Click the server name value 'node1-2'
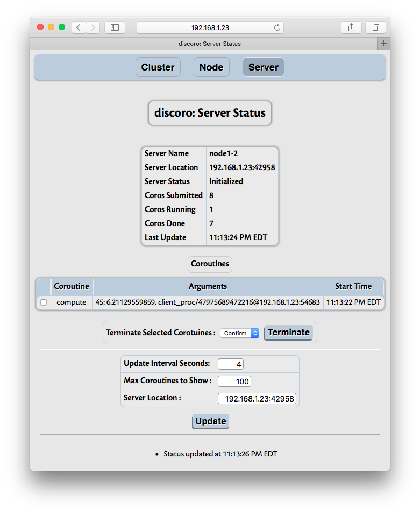Viewport: 420px width, 514px height. tap(223, 153)
